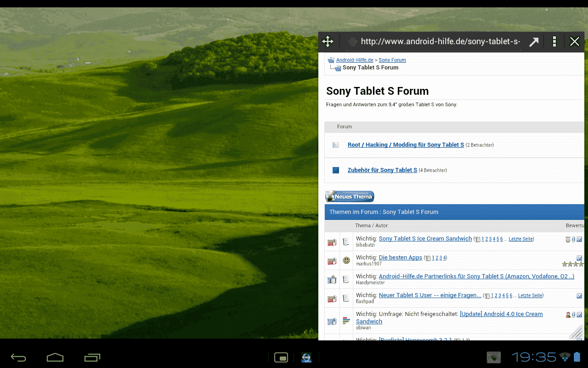Click the Neues Thema button
The height and width of the screenshot is (368, 588).
(350, 196)
